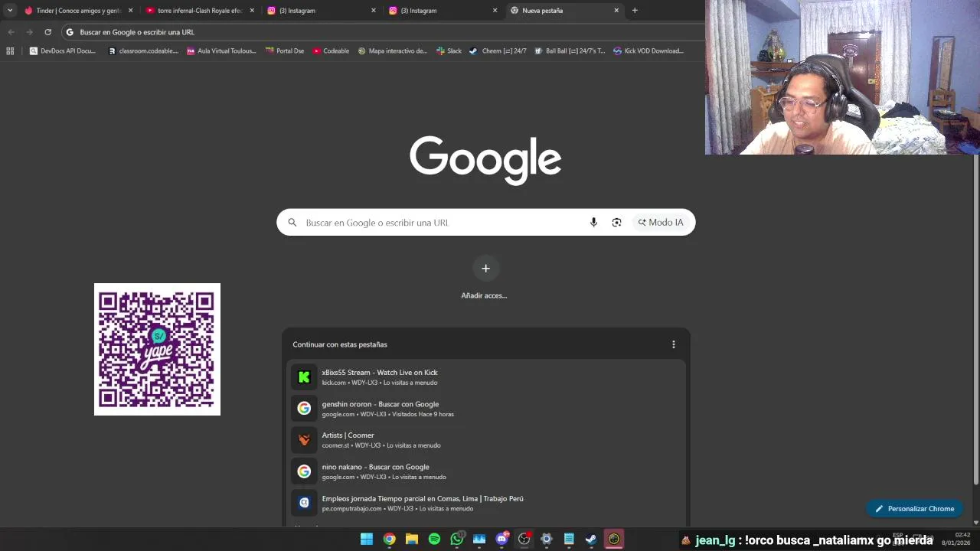980x551 pixels.
Task: Click the Yape QR code image
Action: click(157, 349)
